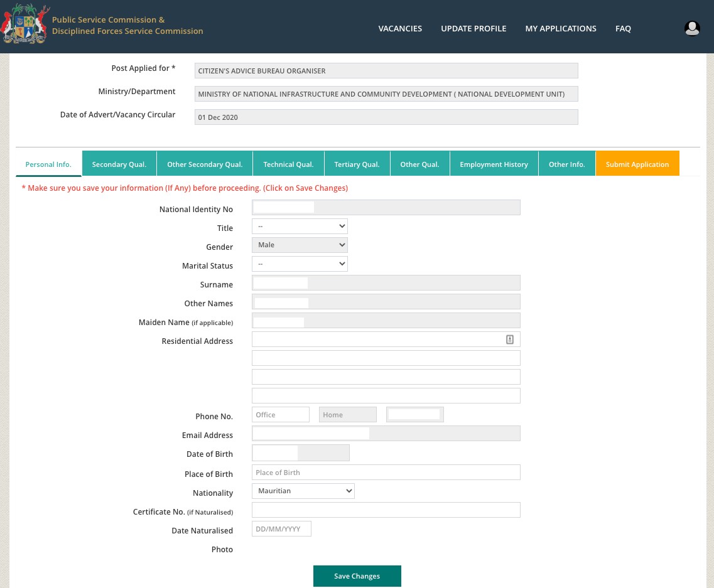The image size is (714, 588).
Task: Click the third Residential Address line field
Action: 386,377
